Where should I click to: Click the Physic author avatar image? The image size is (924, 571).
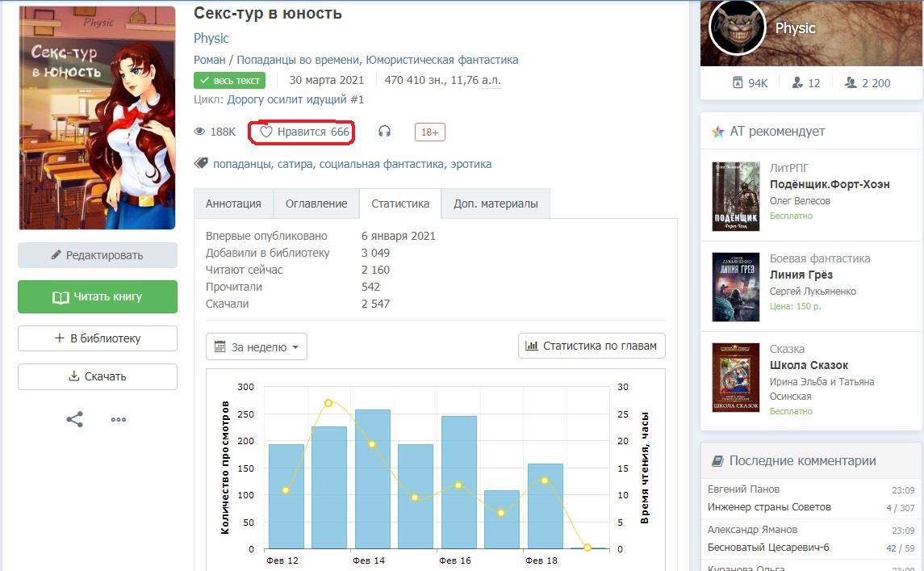click(736, 28)
